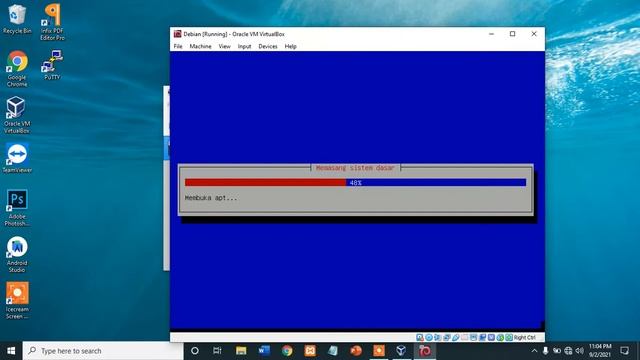This screenshot has width=640, height=360.
Task: Select the Recycle Bin desktop icon
Action: pos(17,19)
